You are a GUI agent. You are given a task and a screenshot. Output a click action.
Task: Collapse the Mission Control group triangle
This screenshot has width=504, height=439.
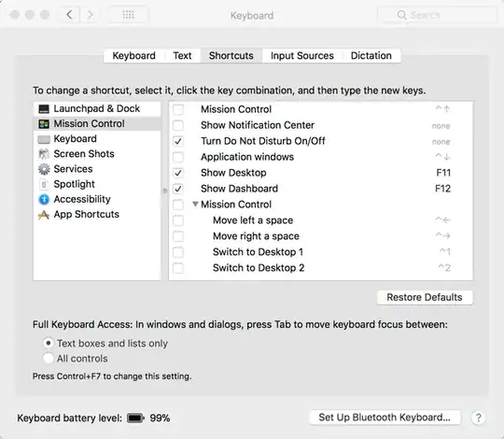(195, 204)
